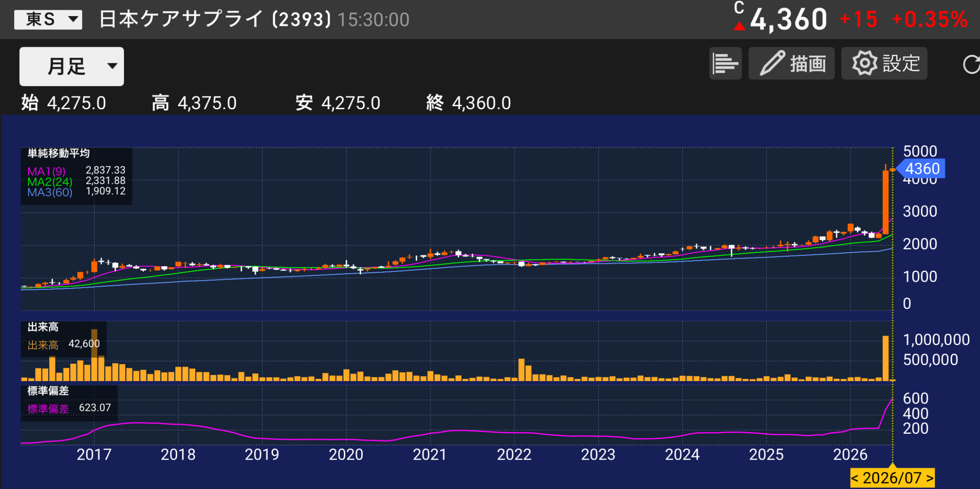The width and height of the screenshot is (980, 489).
Task: Click the tall 2026 volume bar
Action: (885, 358)
